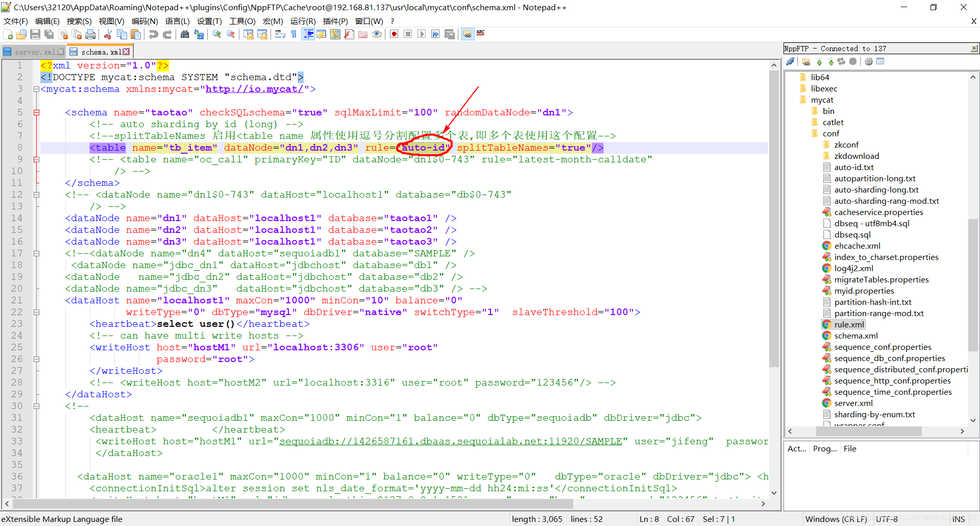Select the conf folder in the NppFTP tree
980x526 pixels.
[830, 133]
